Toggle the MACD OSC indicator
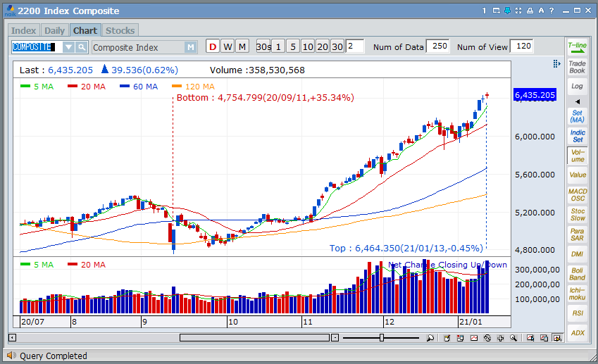The width and height of the screenshot is (598, 364). coord(577,195)
